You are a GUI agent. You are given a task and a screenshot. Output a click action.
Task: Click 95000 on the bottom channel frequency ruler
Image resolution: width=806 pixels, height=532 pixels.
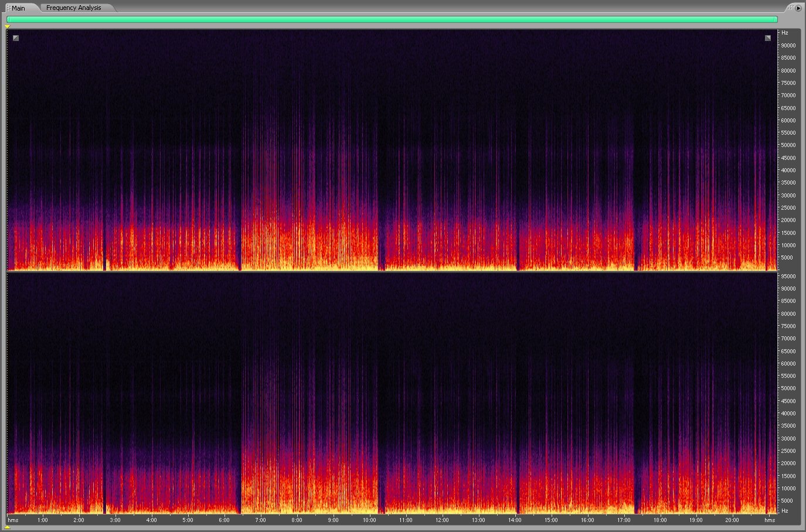(788, 276)
